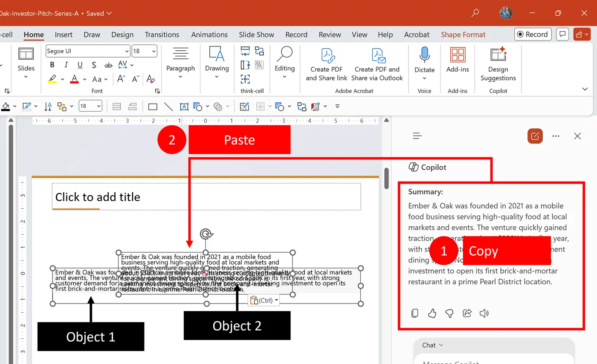The image size is (597, 364).
Task: Collapse the ribbon with chevron
Action: coord(585,89)
